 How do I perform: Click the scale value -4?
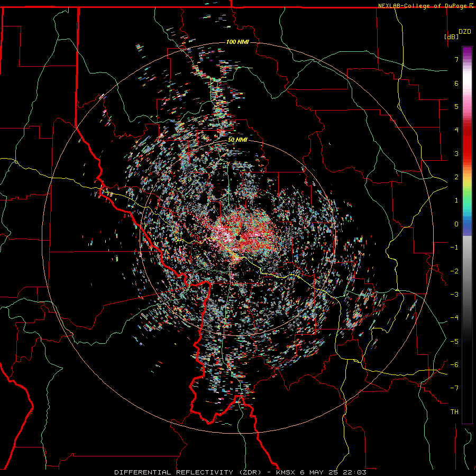click(x=454, y=318)
